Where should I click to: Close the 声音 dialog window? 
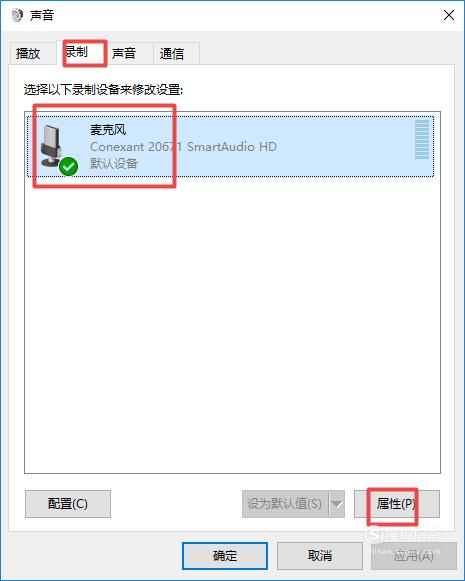pos(449,15)
